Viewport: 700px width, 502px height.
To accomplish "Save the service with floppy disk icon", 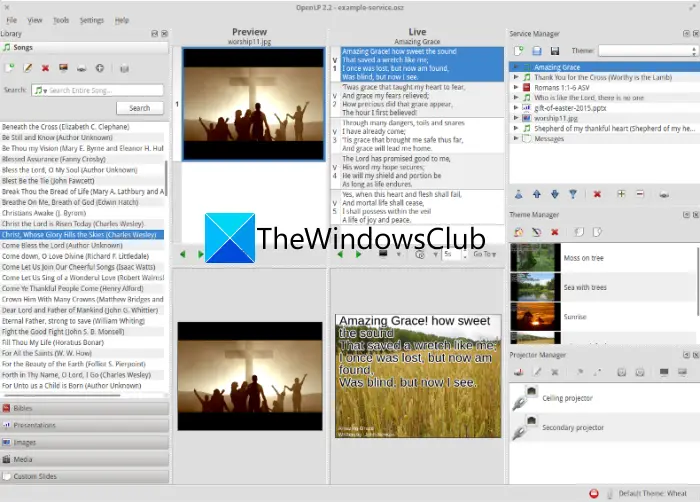I will [x=554, y=51].
